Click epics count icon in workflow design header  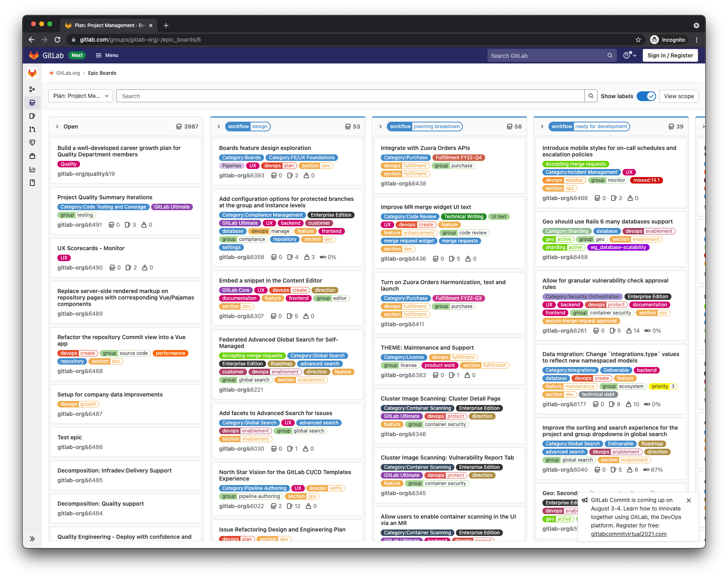(348, 127)
